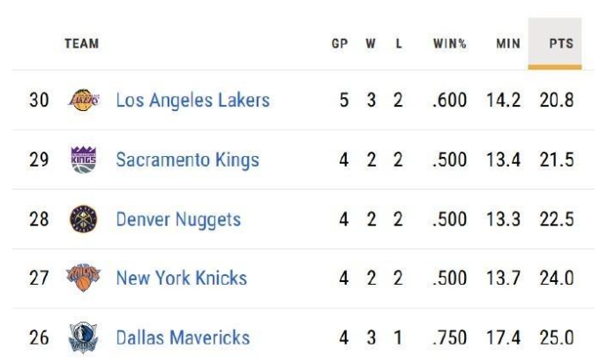600x364 pixels.
Task: Sort by the TEAM column header
Action: pyautogui.click(x=81, y=43)
